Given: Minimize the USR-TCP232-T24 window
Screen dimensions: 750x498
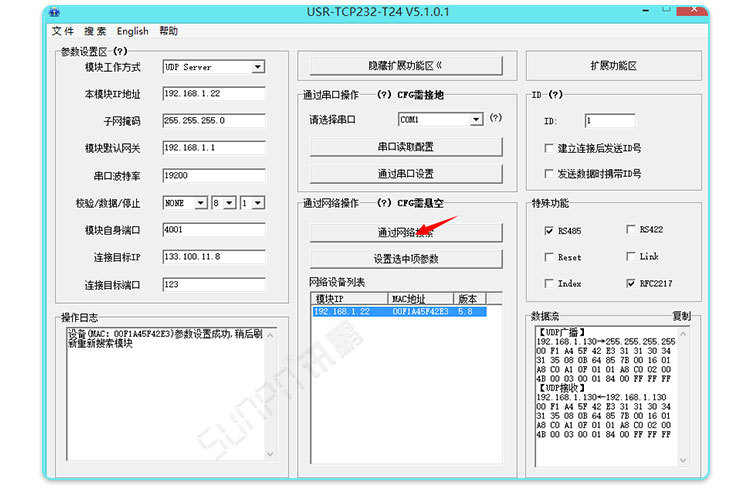Looking at the screenshot, I should click(646, 11).
